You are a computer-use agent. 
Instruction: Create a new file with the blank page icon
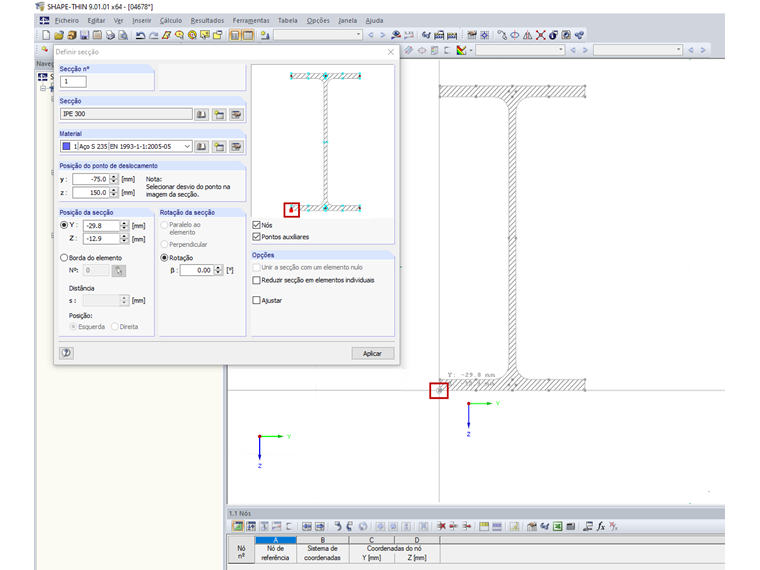click(46, 35)
